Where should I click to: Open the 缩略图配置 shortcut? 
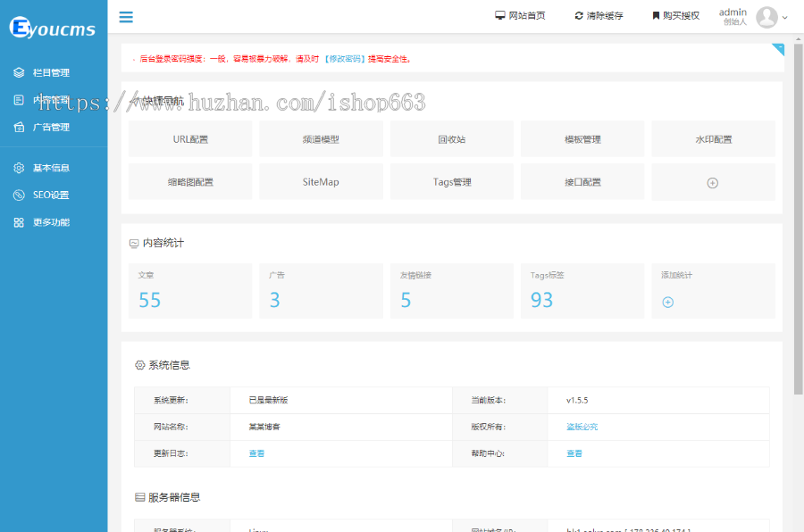(x=190, y=181)
